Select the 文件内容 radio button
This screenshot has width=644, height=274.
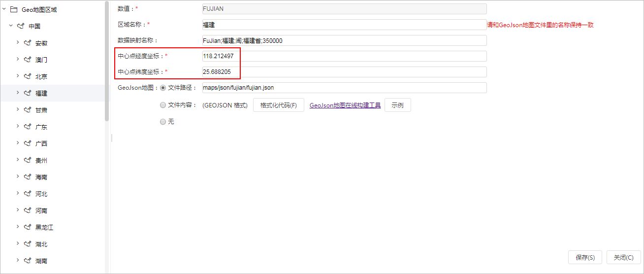(163, 105)
